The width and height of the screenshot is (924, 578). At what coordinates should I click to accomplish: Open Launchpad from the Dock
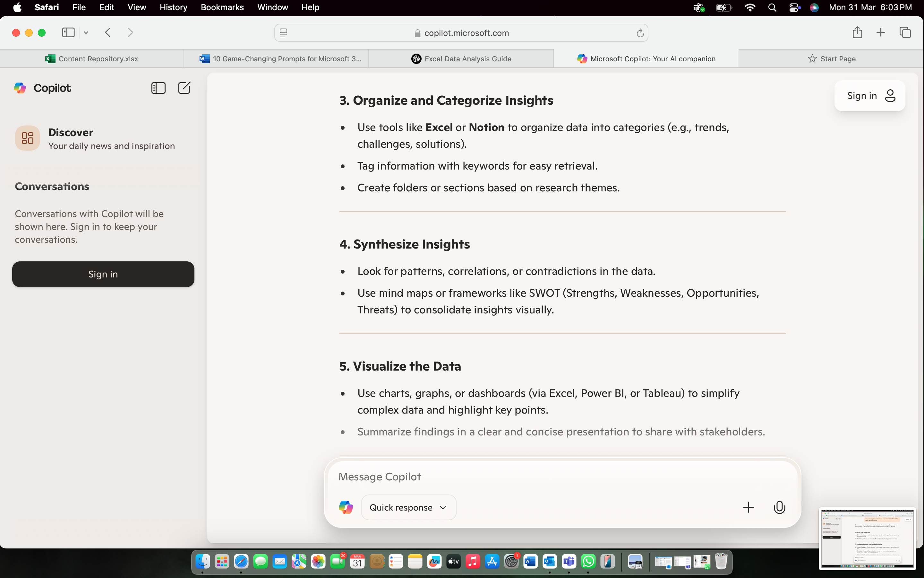pos(222,561)
